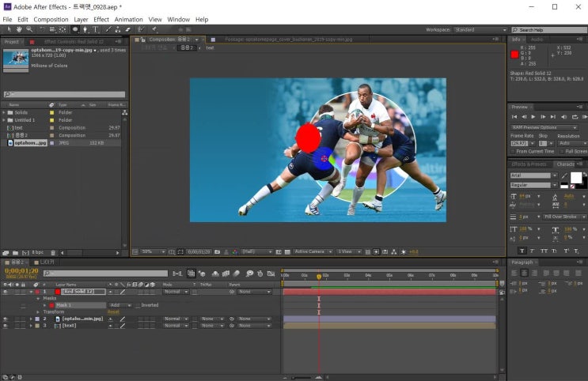
Task: Select the Type text tool
Action: pos(96,29)
